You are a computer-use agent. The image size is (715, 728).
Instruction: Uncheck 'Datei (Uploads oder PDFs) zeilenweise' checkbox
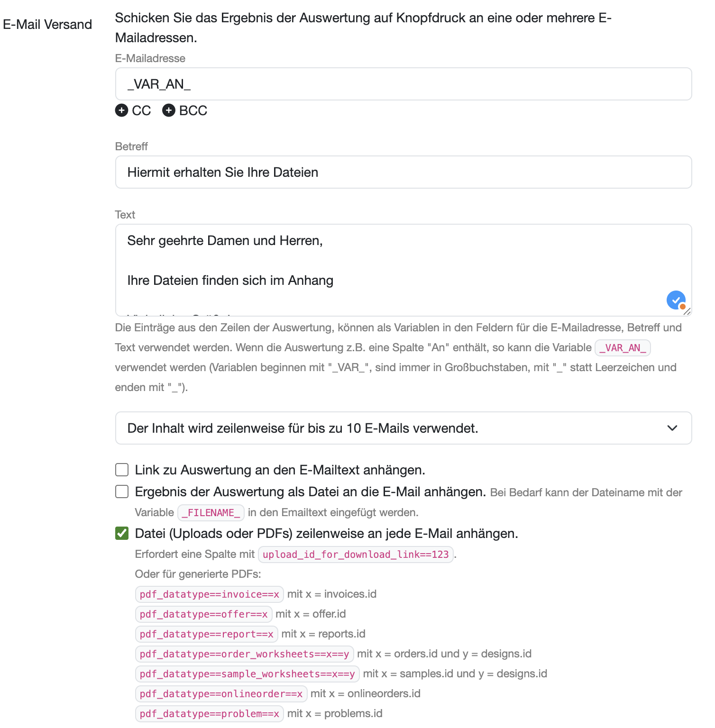(x=122, y=533)
